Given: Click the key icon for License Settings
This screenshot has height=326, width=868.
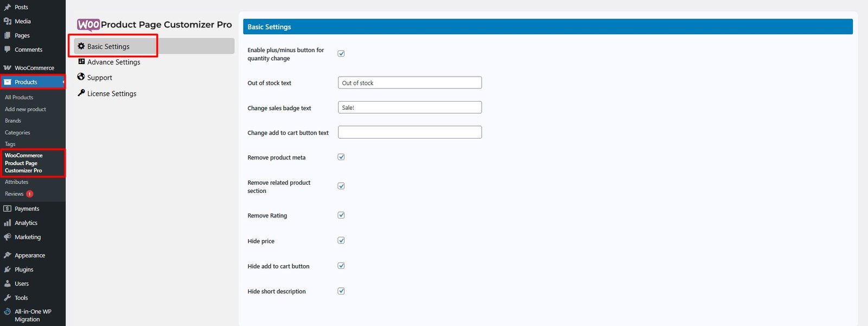Looking at the screenshot, I should point(81,93).
